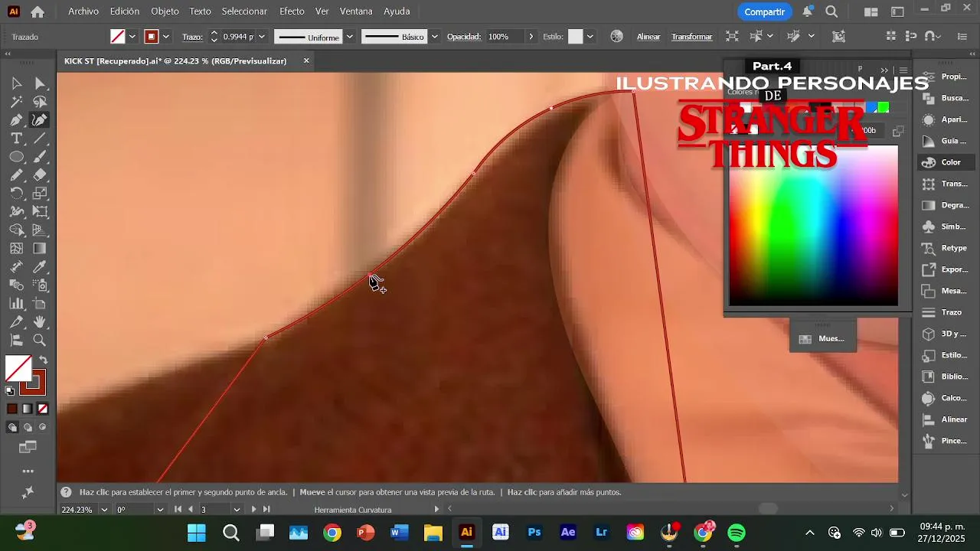Expand opacity slider arrow

tap(531, 36)
